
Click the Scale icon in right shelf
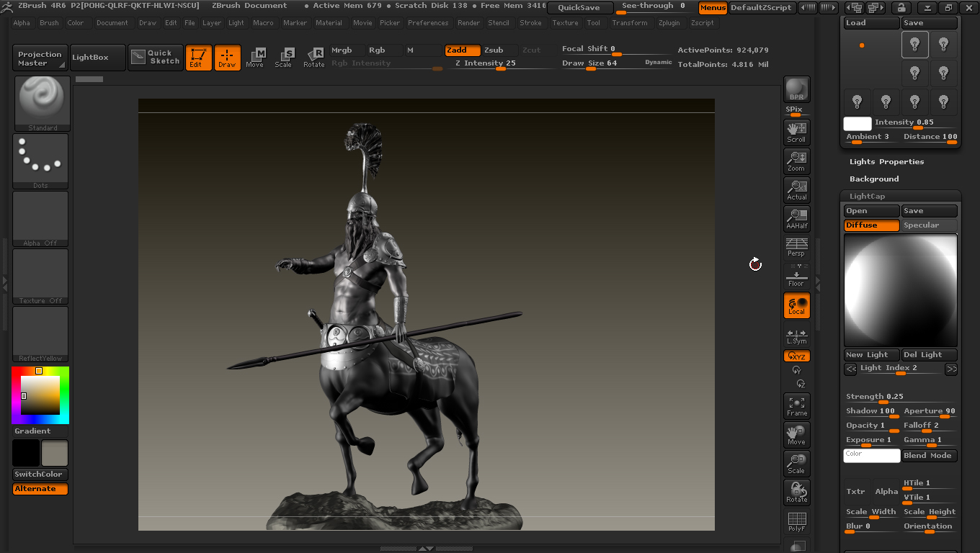click(x=796, y=464)
